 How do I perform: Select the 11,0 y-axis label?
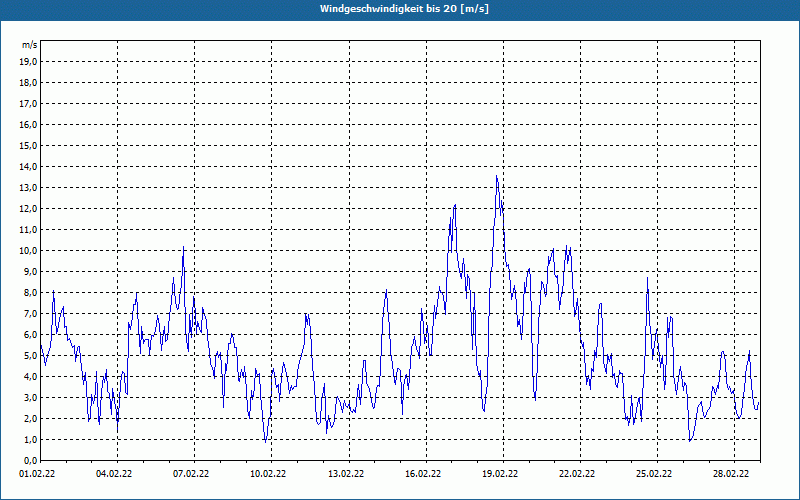coord(28,230)
